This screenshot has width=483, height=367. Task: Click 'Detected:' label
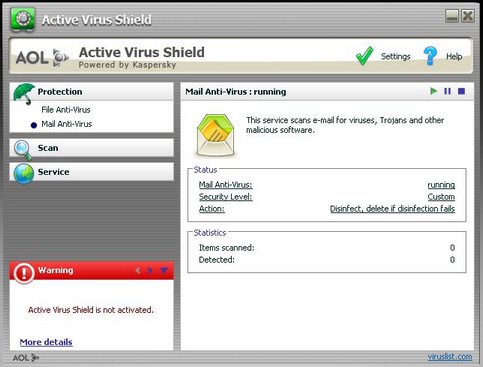pos(217,260)
